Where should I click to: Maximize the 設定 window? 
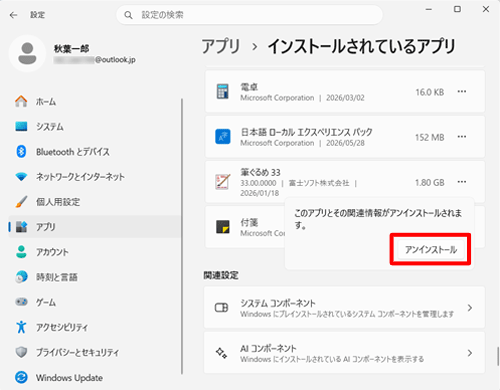[x=457, y=9]
